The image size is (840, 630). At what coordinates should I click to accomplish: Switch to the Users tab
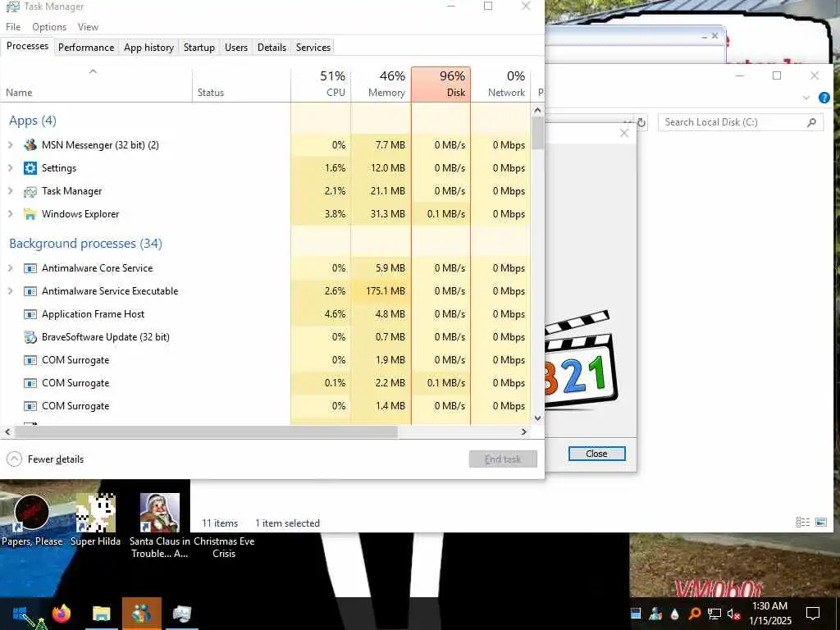pyautogui.click(x=236, y=47)
